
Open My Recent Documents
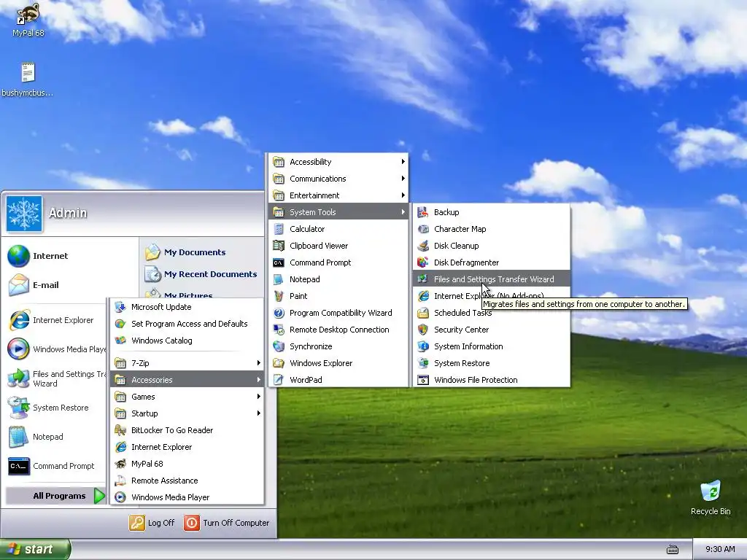point(202,274)
